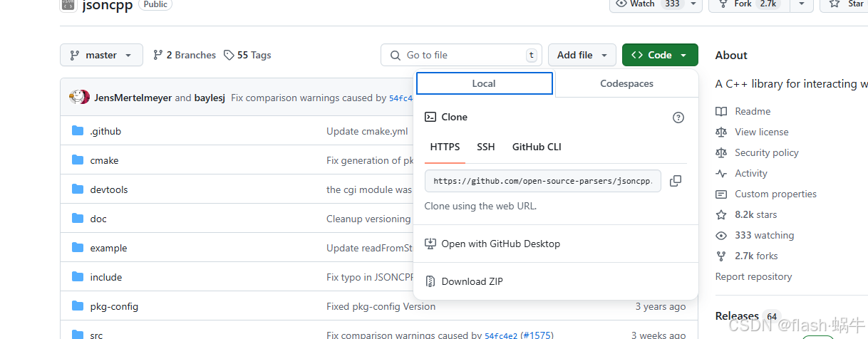868x339 pixels.
Task: Copy the HTTPS clone URL to clipboard
Action: [x=676, y=181]
